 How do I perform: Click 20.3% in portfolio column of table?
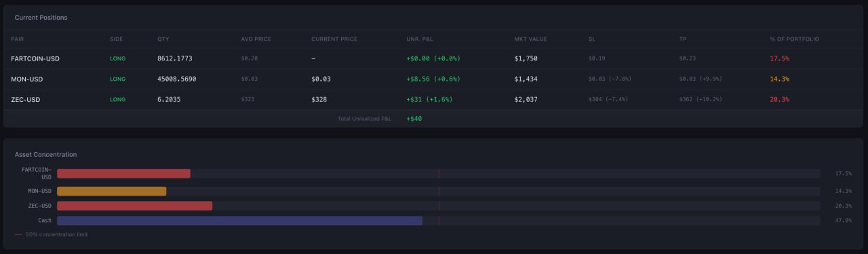point(779,100)
